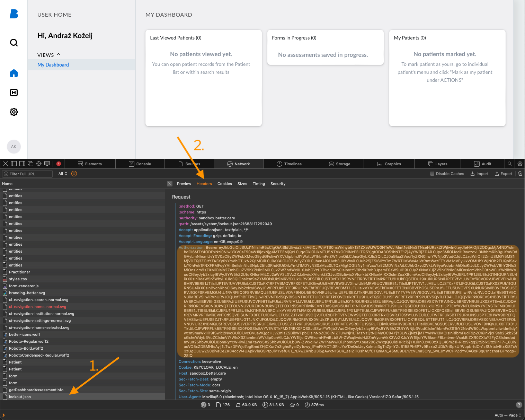Open the Storage tab

(339, 164)
